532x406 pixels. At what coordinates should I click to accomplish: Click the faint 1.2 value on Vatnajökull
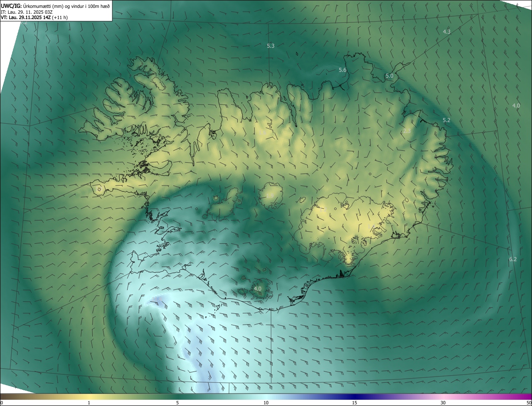323,210
